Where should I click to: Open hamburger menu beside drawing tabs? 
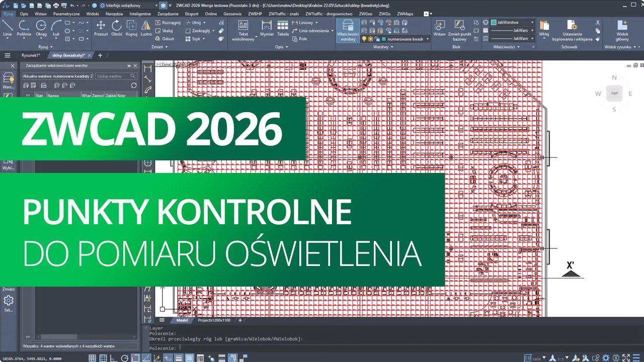coord(7,55)
